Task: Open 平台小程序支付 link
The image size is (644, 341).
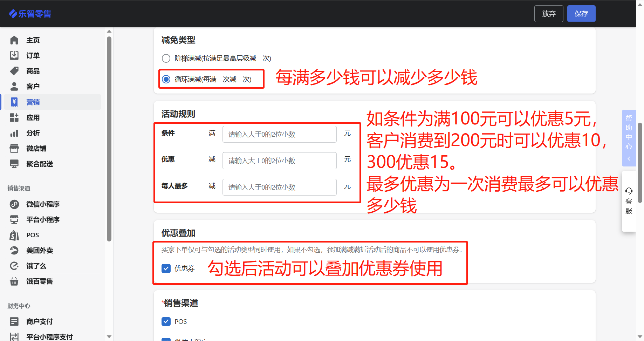Action: 50,337
